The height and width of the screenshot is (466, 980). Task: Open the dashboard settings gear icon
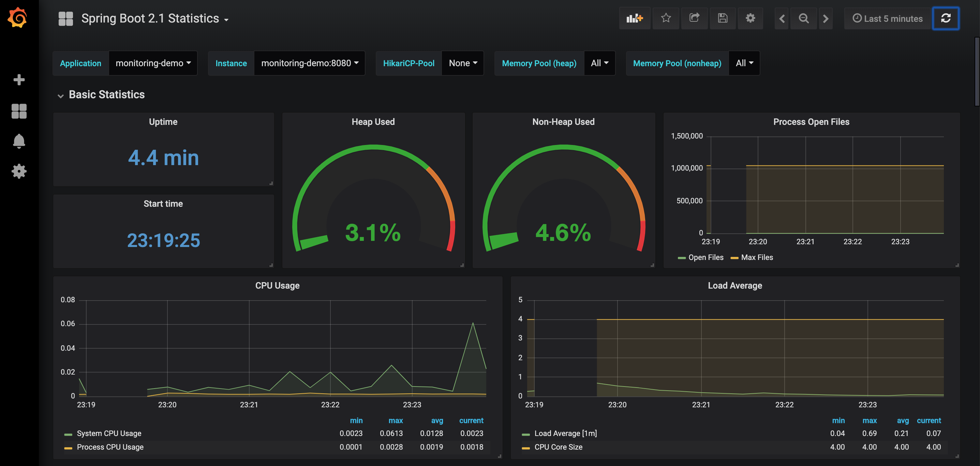[x=750, y=18]
